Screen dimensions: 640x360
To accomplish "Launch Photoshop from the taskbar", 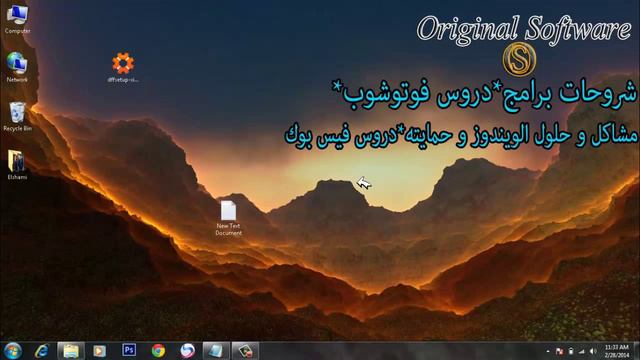I will (129, 350).
